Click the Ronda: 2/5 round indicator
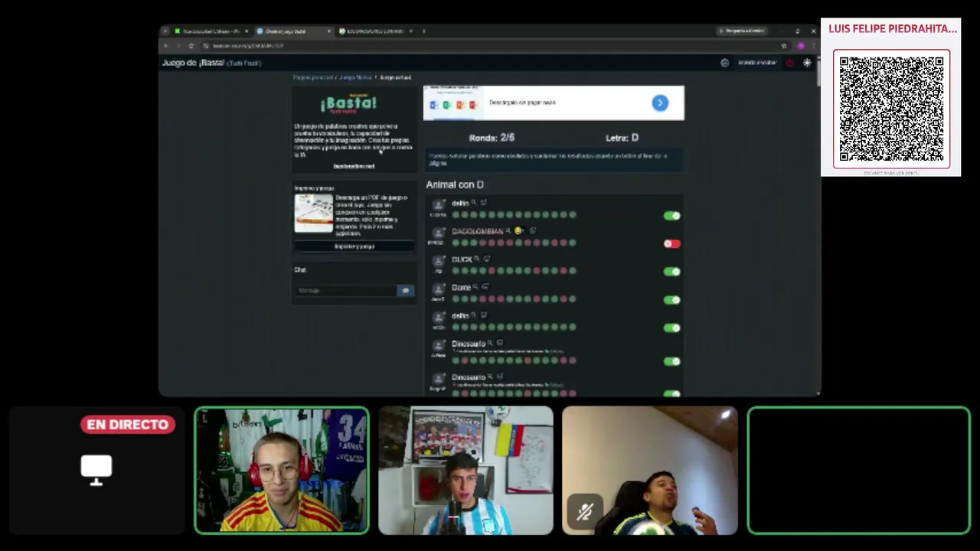This screenshot has width=980, height=551. (492, 138)
